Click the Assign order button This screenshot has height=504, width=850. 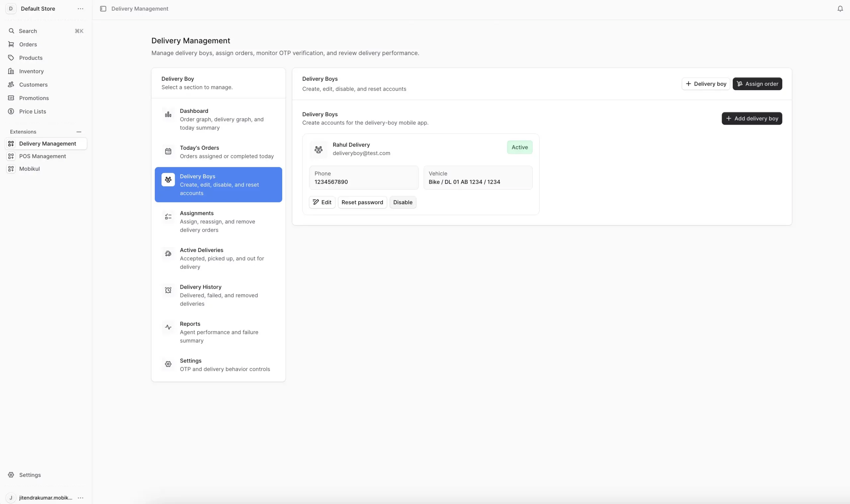click(757, 84)
